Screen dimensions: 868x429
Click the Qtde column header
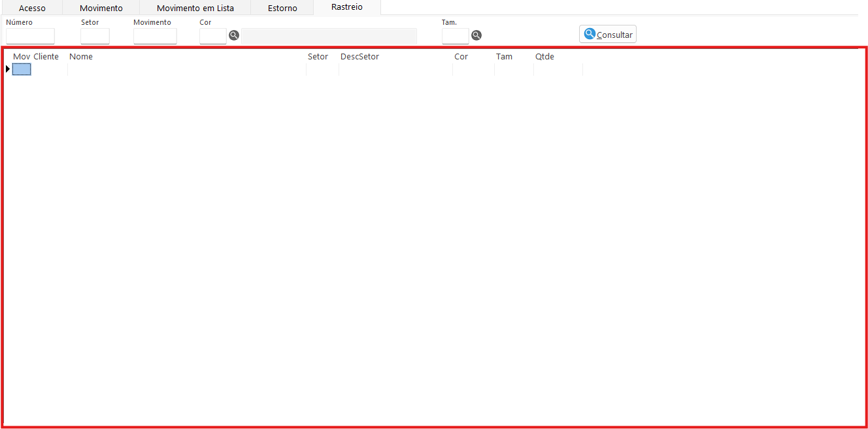point(544,57)
